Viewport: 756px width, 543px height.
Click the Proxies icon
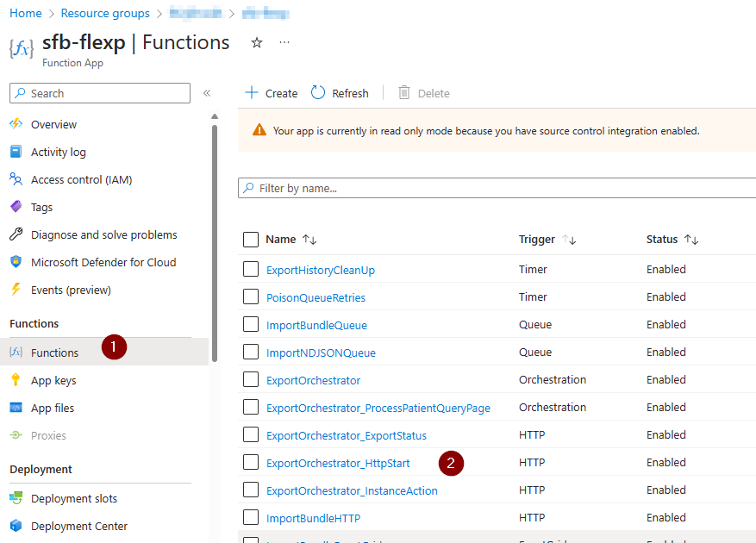(x=16, y=435)
